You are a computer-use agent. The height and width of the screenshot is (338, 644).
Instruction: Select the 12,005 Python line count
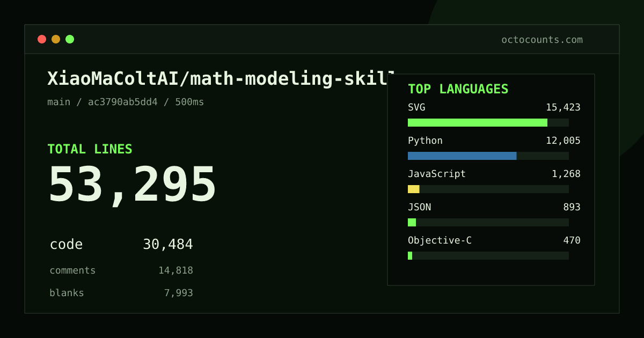coord(563,141)
